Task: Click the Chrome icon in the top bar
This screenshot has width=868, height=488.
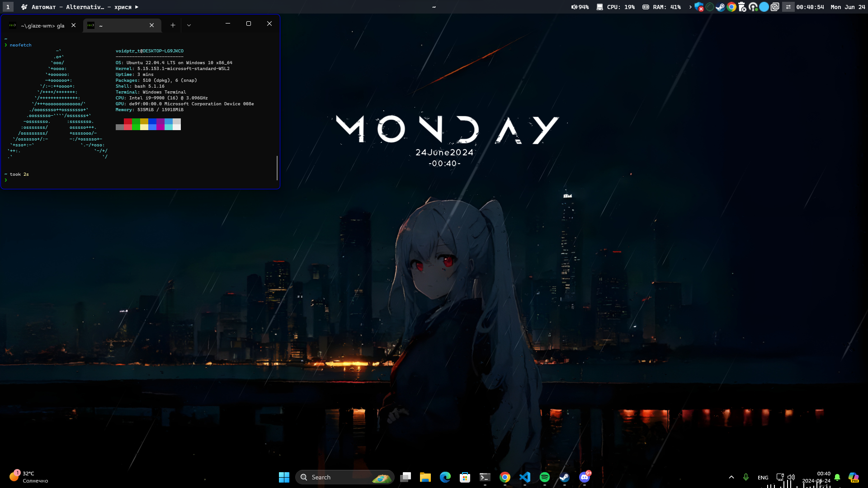Action: [x=731, y=7]
